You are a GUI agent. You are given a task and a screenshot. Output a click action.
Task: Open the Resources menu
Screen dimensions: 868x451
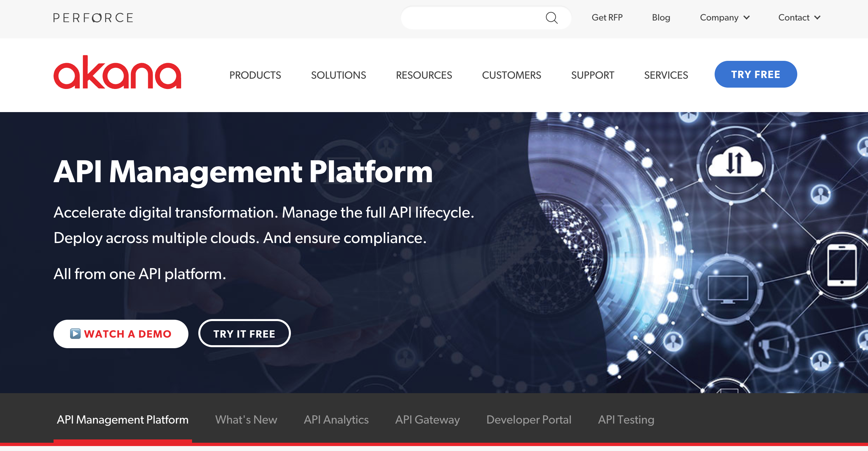[x=424, y=75]
